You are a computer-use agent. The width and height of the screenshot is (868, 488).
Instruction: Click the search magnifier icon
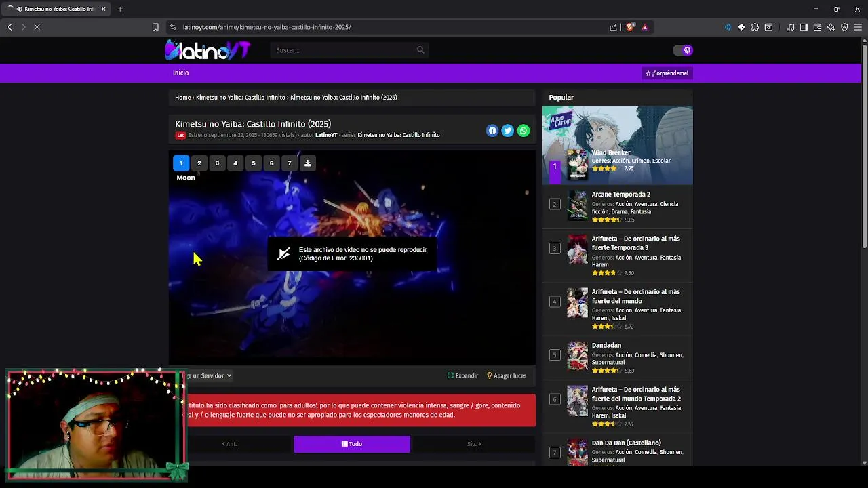click(420, 49)
